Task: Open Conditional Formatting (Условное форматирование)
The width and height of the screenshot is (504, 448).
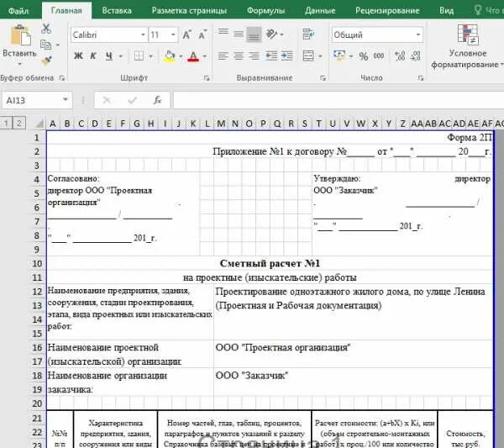Action: click(468, 46)
